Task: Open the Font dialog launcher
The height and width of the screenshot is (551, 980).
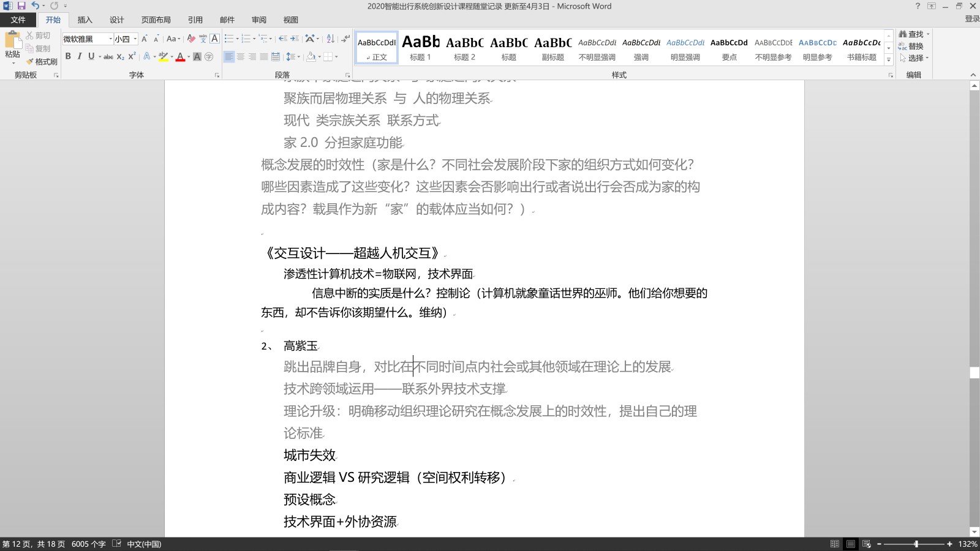Action: pos(217,75)
